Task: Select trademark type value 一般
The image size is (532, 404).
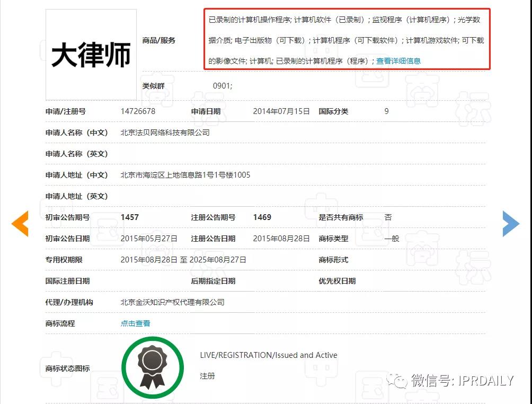Action: click(392, 239)
